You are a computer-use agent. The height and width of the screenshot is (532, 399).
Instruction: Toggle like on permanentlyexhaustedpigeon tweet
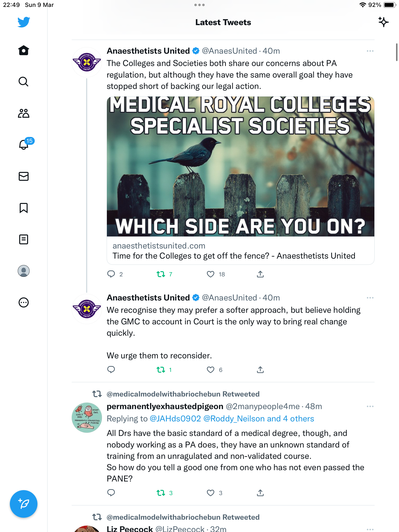tap(211, 493)
